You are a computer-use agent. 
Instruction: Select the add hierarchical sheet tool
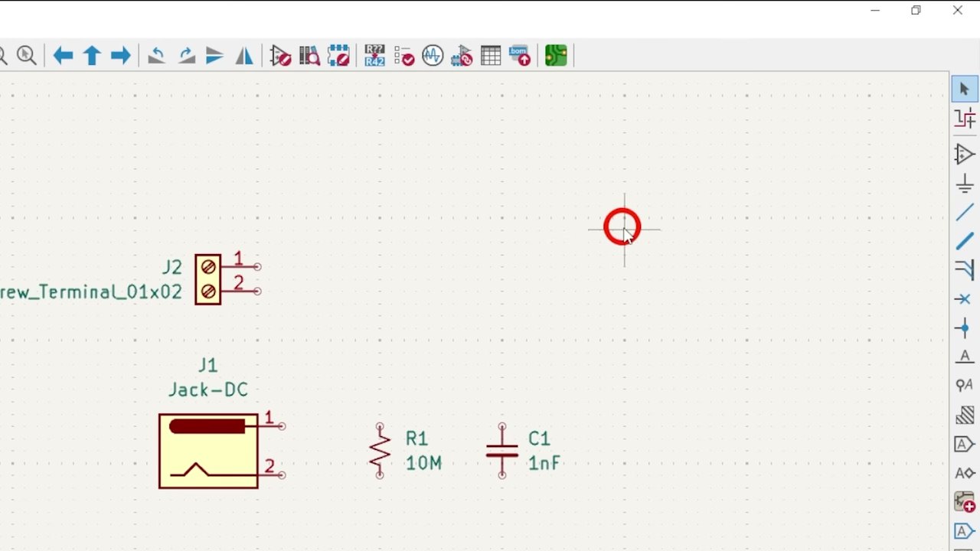pos(964,502)
